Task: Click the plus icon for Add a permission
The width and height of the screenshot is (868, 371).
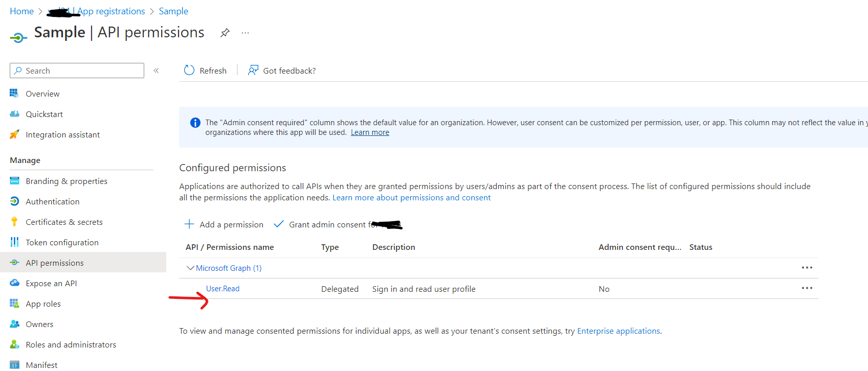Action: 189,224
